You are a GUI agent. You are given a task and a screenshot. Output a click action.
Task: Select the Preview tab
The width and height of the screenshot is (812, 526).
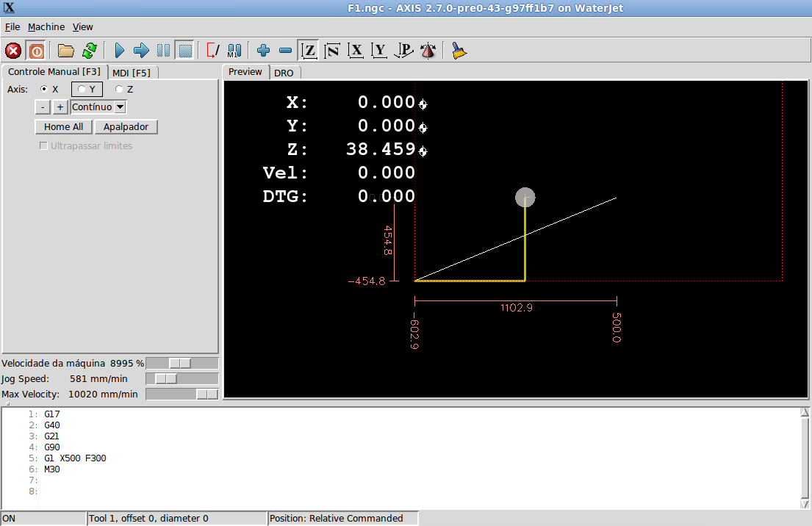click(x=245, y=72)
